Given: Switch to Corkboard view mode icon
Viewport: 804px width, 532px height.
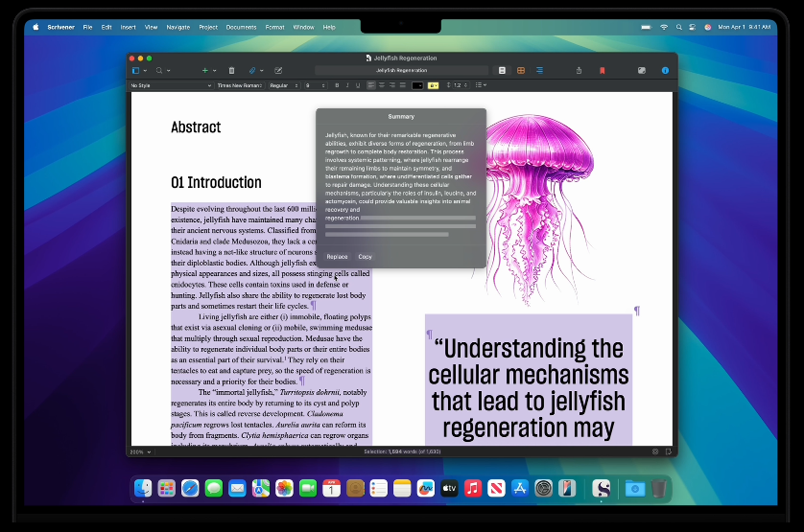Looking at the screenshot, I should click(521, 70).
